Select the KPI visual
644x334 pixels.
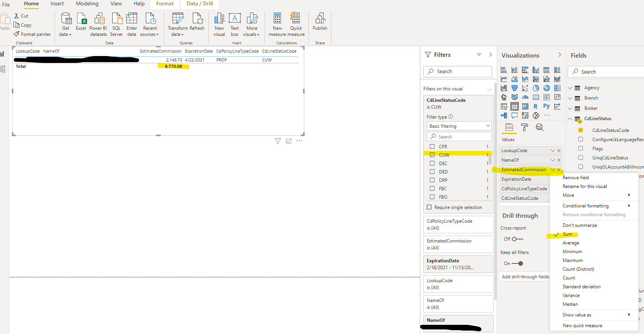coord(557,97)
